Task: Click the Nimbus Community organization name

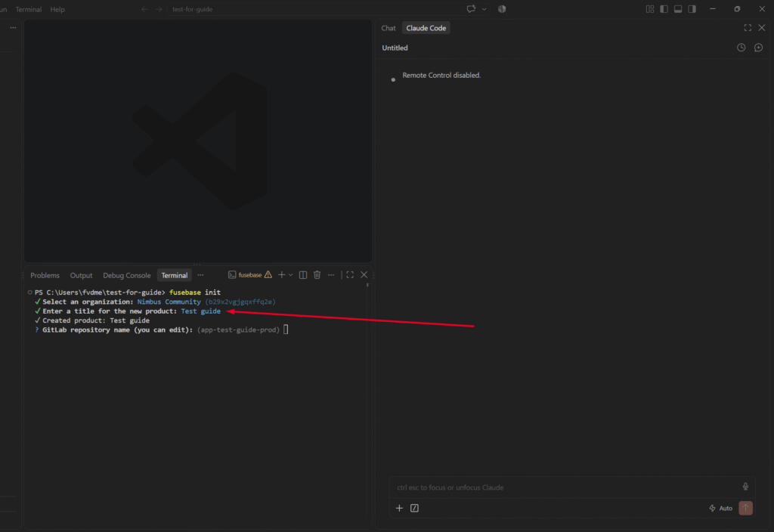Action: (169, 302)
